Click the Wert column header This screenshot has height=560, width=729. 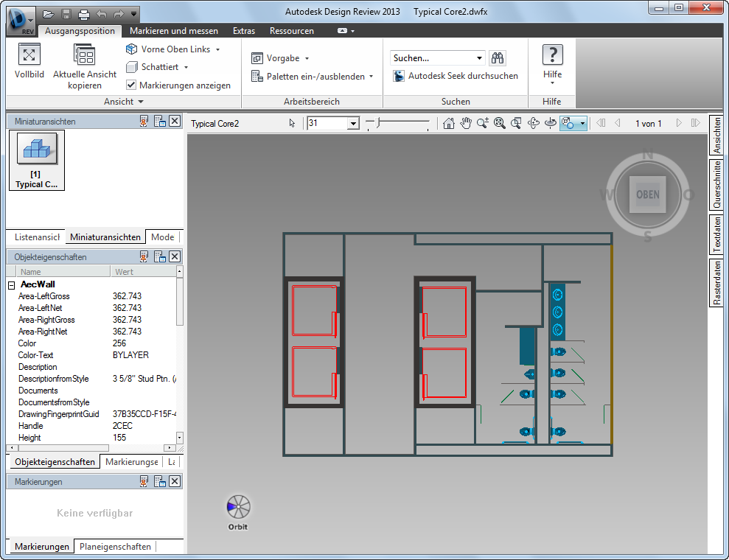(x=143, y=272)
